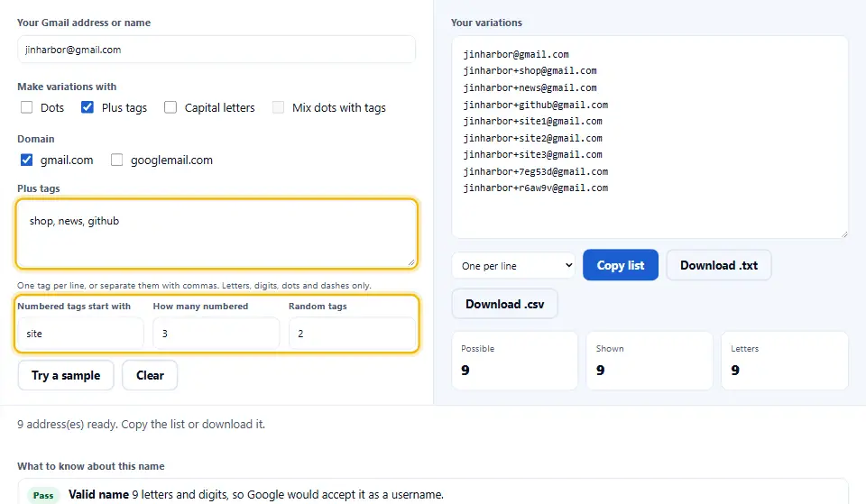
Task: Click the Shown count card
Action: pos(649,361)
